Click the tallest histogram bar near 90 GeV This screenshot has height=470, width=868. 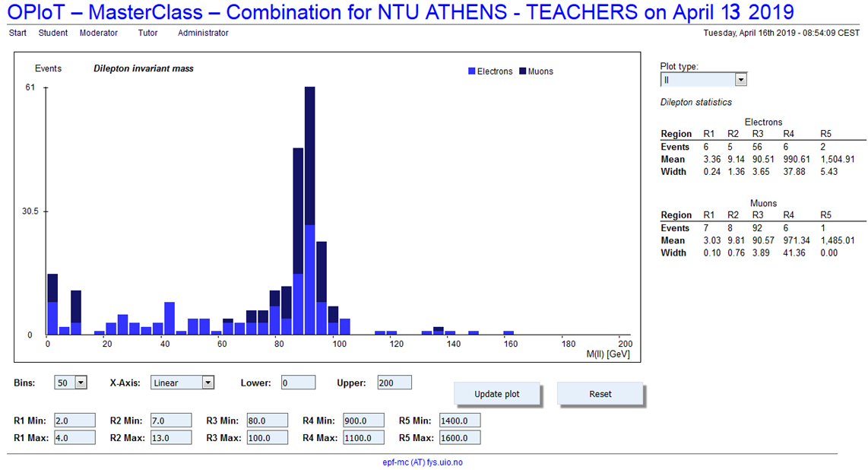tap(309, 211)
